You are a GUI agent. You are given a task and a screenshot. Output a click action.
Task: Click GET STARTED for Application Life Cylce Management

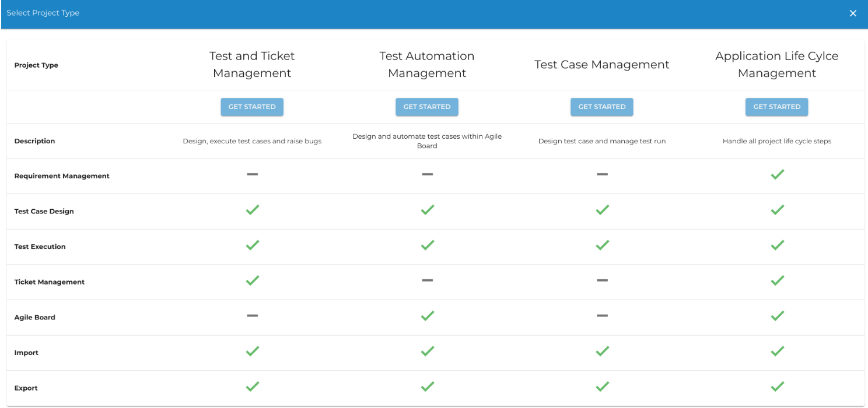tap(776, 107)
